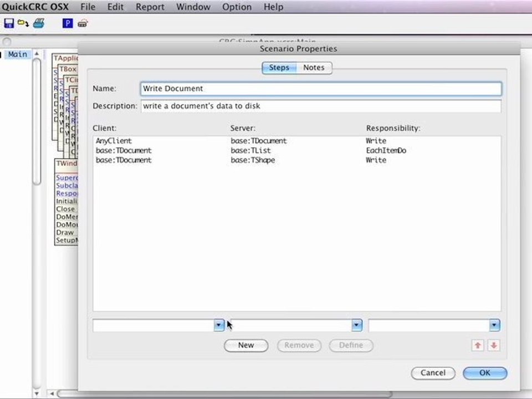Viewport: 532px width, 399px height.
Task: Click the brown brush toolbar icon
Action: (x=83, y=23)
